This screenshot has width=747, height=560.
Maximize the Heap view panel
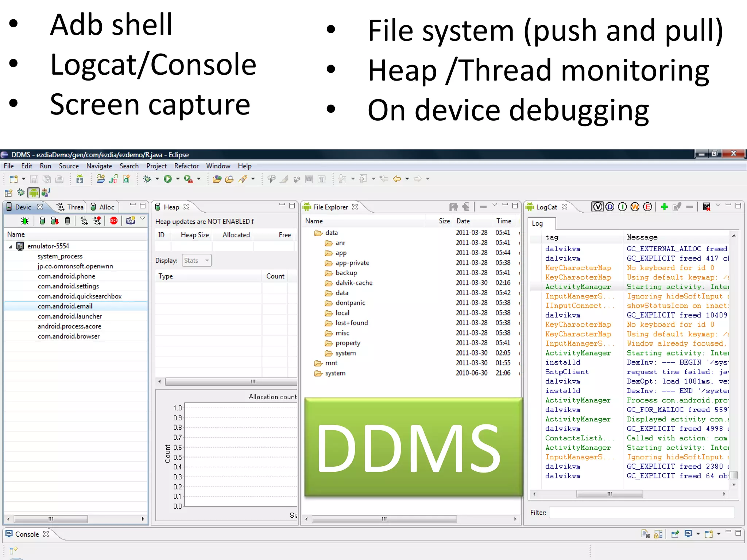(292, 206)
